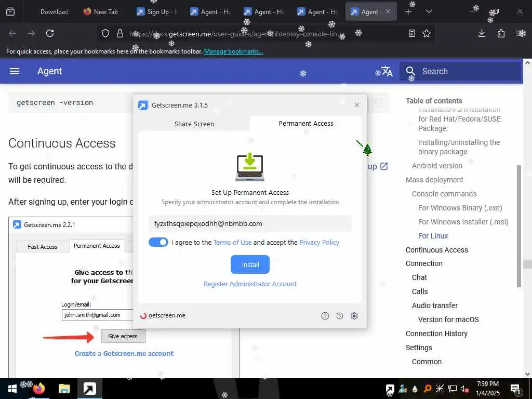Open a new tab with plus button
Screen dimensions: 532x399
point(408,11)
